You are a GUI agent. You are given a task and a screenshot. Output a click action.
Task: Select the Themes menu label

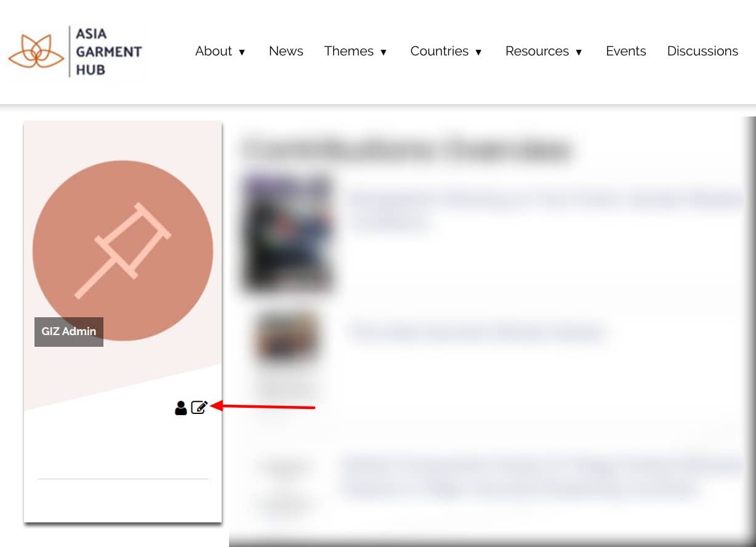coord(348,51)
